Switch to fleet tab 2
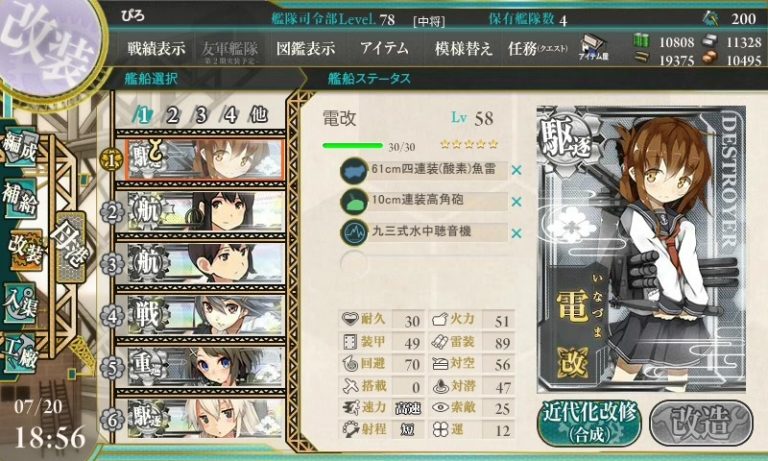Image resolution: width=768 pixels, height=461 pixels. click(x=172, y=116)
